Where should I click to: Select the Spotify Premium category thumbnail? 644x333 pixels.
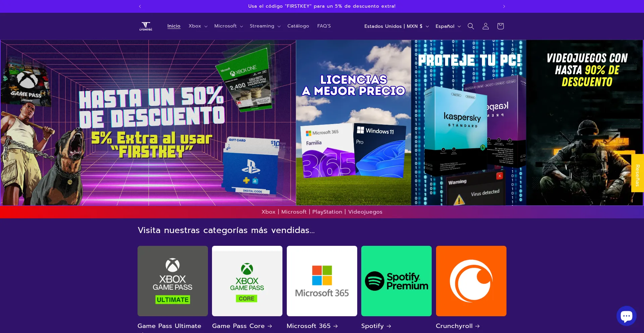pos(396,281)
